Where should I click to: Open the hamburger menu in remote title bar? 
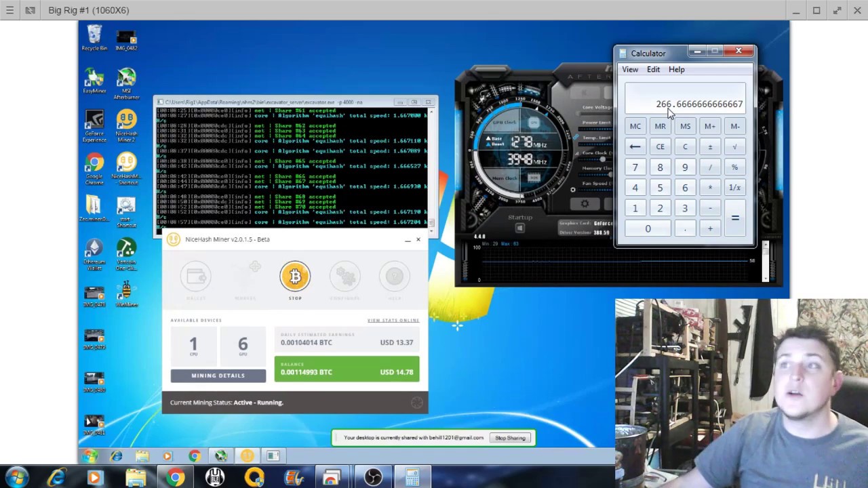click(9, 10)
